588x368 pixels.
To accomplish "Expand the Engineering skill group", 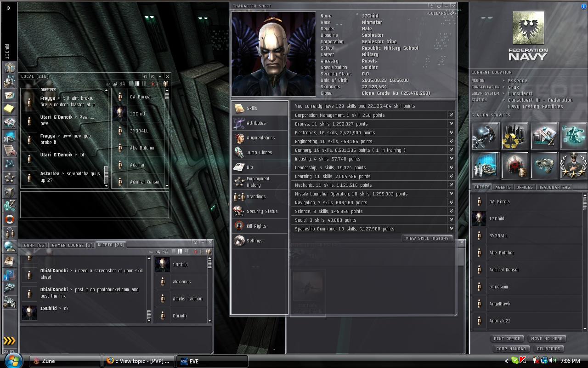I will point(451,141).
